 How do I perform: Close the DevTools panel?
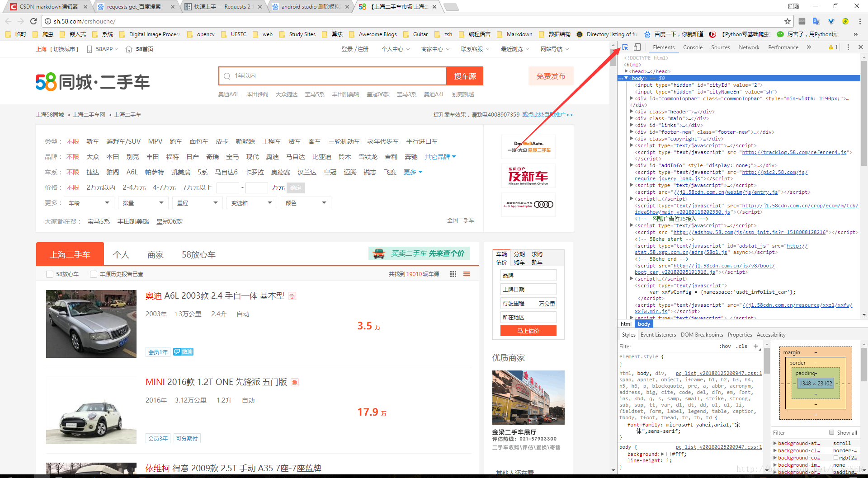[861, 47]
